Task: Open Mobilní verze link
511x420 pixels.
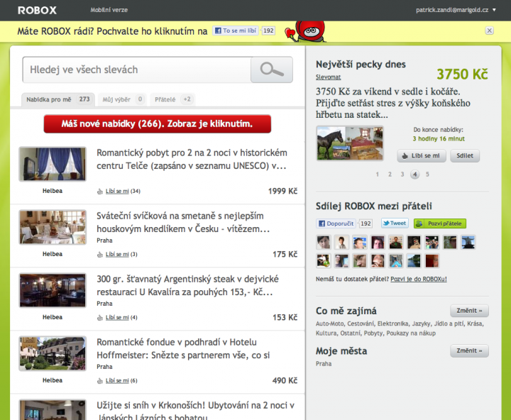Action: (109, 10)
